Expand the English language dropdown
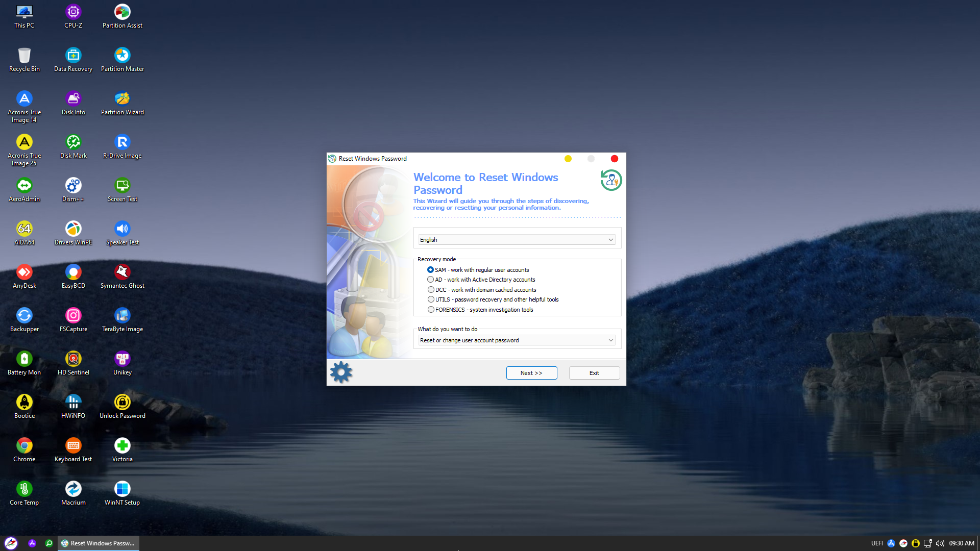This screenshot has height=551, width=980. coord(517,240)
